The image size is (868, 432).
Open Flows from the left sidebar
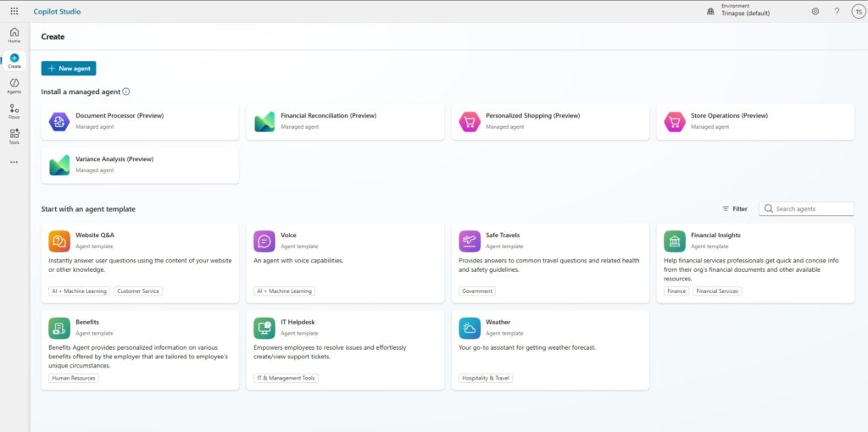tap(14, 111)
